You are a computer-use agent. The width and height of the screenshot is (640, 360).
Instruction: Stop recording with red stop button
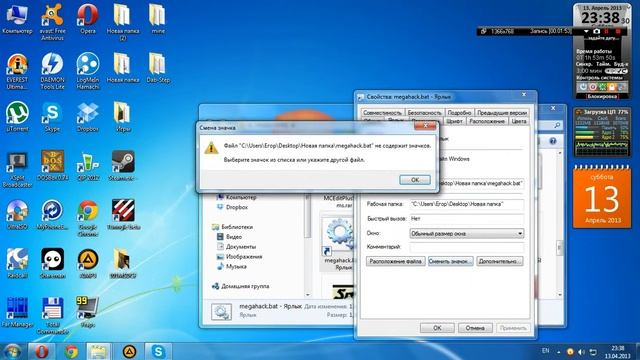tap(618, 31)
